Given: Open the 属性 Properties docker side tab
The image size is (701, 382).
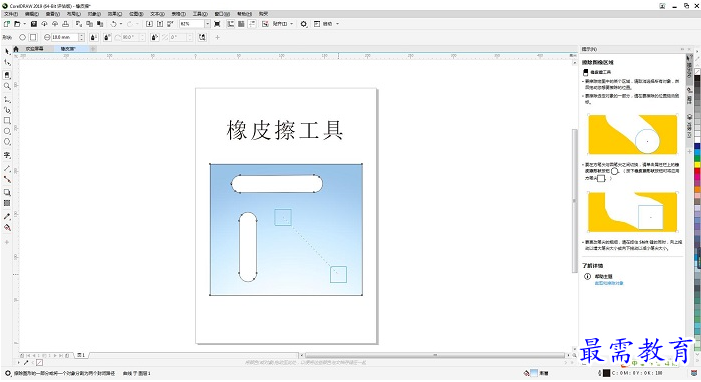Looking at the screenshot, I should point(689,96).
